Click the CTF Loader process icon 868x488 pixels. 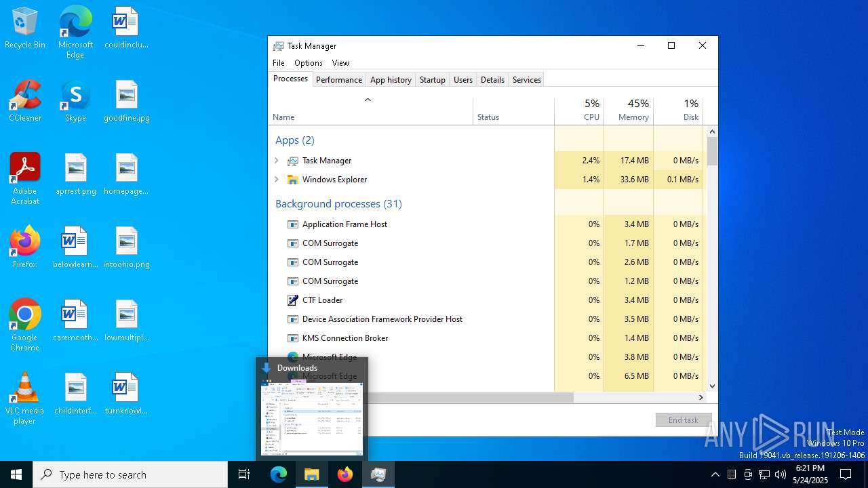click(293, 300)
